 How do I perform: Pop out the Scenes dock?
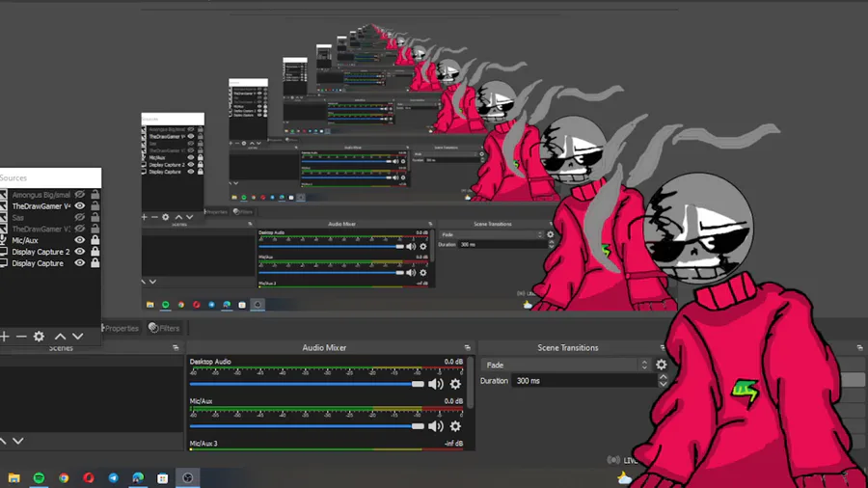click(x=176, y=347)
